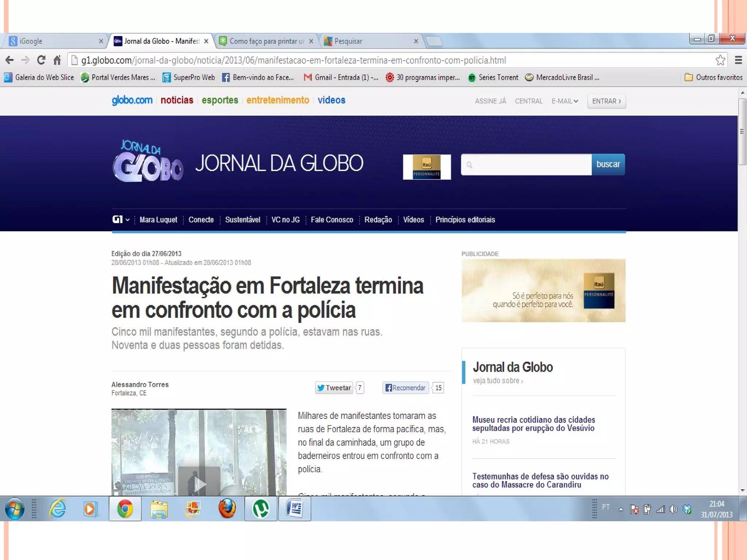
Task: Click the buscar search button
Action: 608,164
